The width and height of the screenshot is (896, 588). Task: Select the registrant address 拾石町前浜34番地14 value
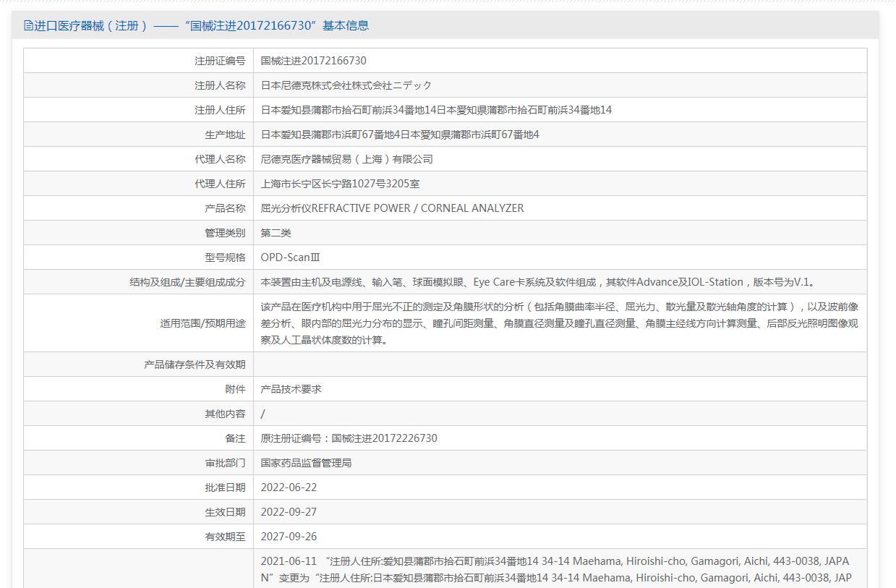click(x=437, y=110)
